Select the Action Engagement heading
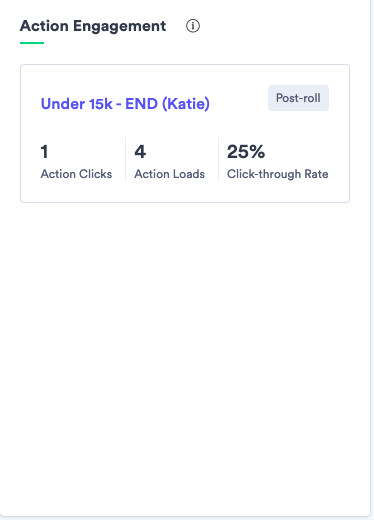The width and height of the screenshot is (374, 520). 93,26
